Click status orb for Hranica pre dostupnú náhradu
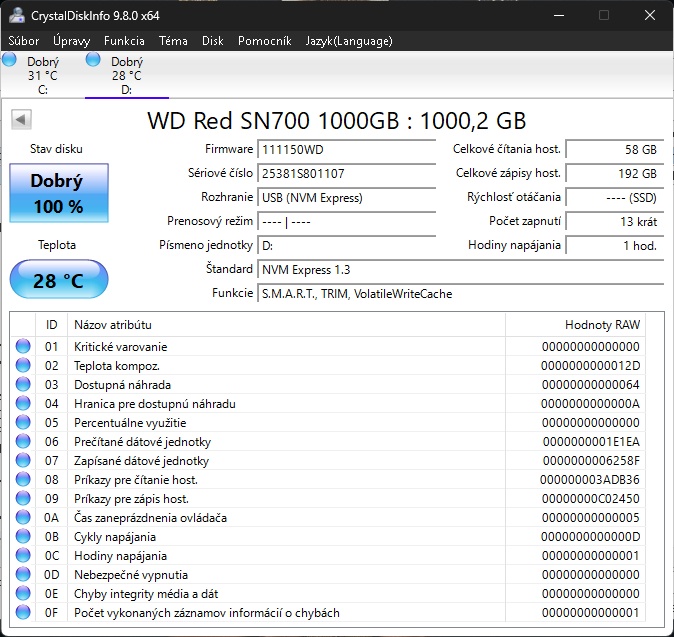The image size is (674, 637). click(x=23, y=403)
